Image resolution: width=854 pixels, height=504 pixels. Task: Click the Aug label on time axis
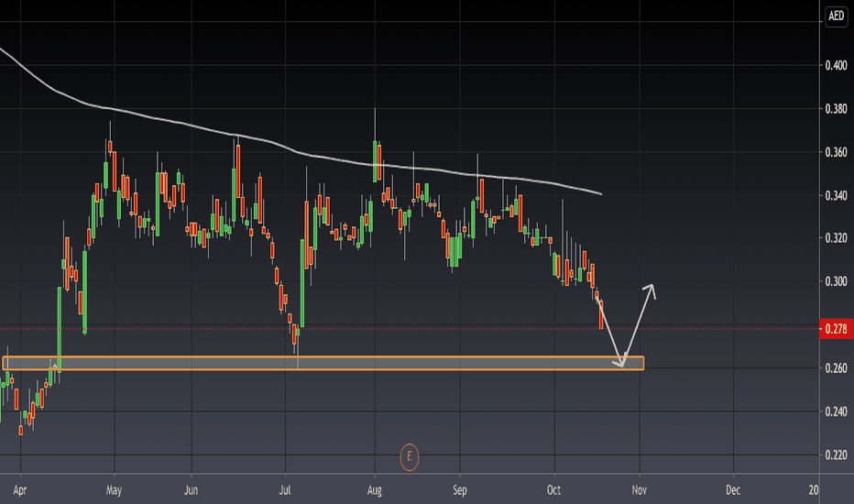[374, 490]
